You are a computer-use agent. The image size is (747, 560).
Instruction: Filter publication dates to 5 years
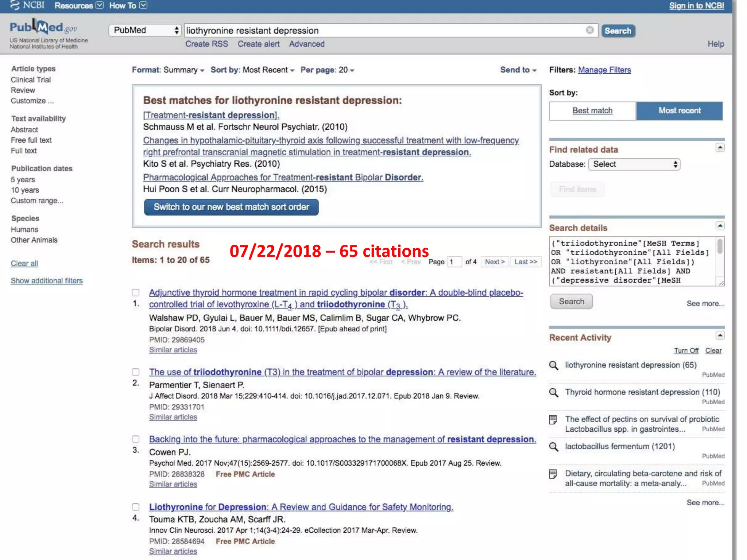coord(23,180)
